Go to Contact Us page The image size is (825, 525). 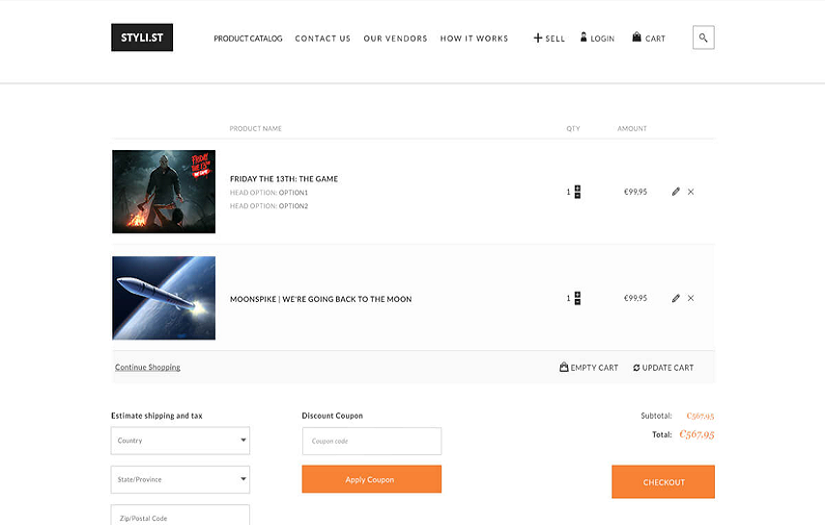(x=323, y=38)
